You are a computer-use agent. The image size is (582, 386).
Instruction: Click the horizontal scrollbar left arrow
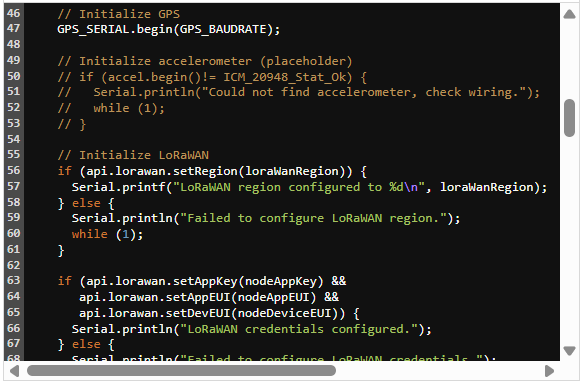[x=14, y=371]
